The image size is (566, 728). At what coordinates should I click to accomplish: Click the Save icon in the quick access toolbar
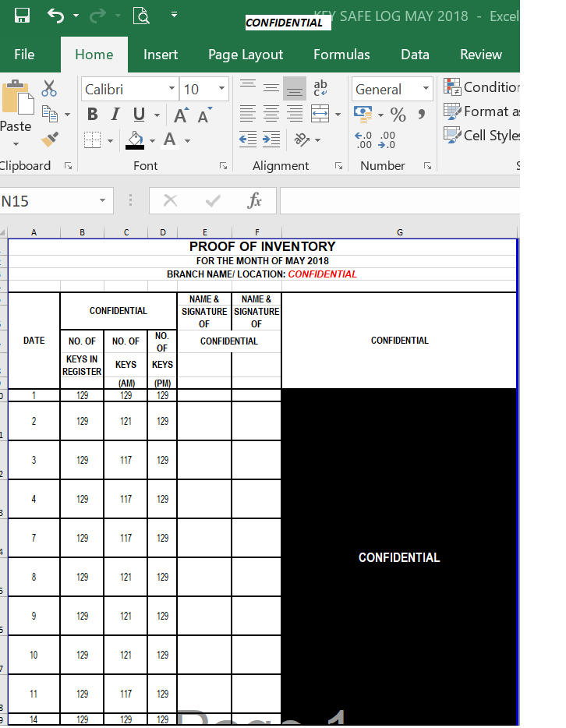click(22, 16)
